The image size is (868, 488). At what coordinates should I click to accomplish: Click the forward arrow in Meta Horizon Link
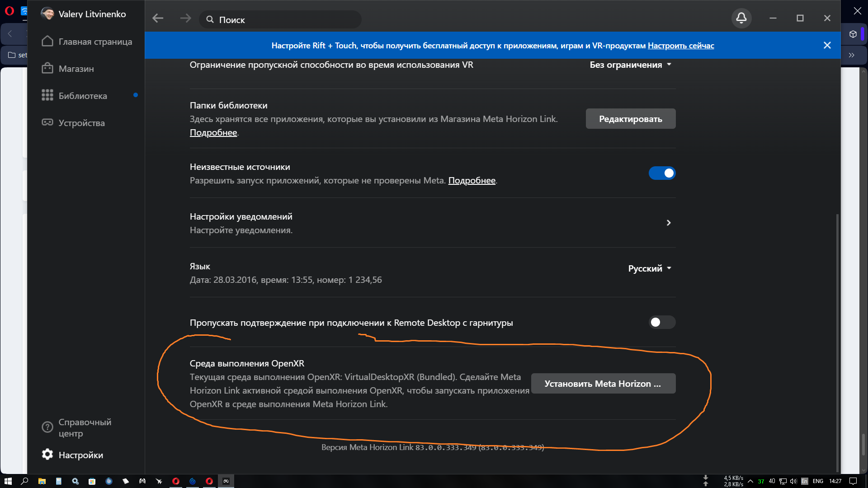click(x=185, y=18)
